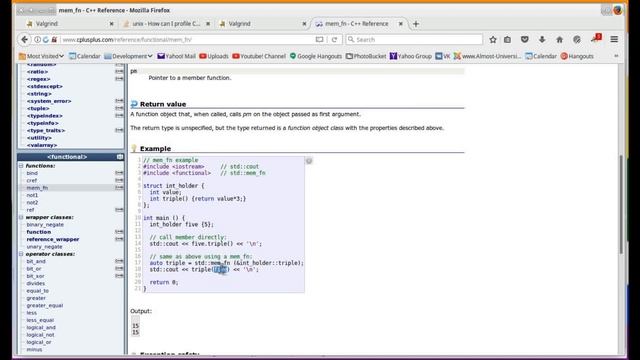Switch to the first Valgrind tab
Screen dimensions: 640x360
69,24
